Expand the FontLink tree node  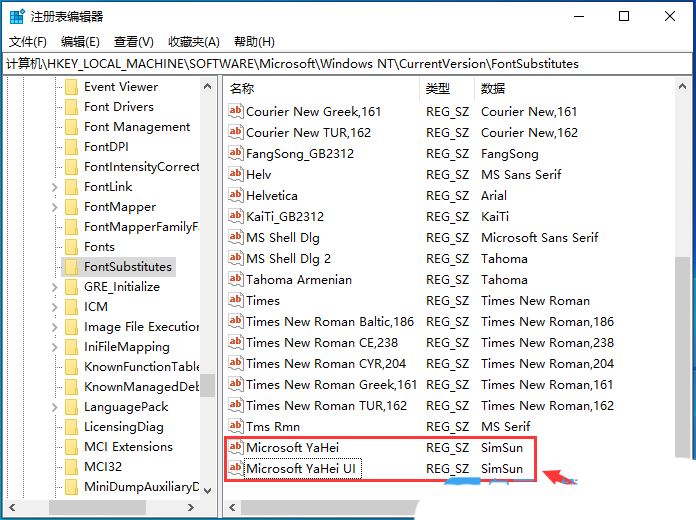[x=55, y=187]
